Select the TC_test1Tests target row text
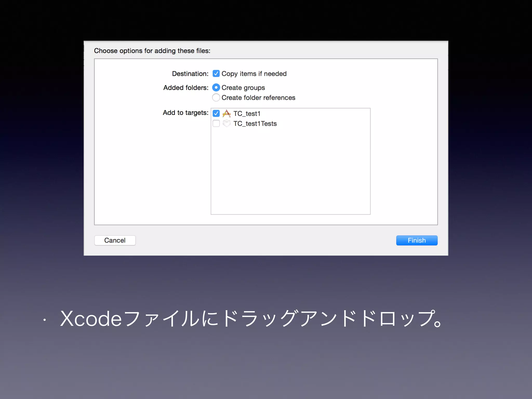Image resolution: width=532 pixels, height=399 pixels. point(255,123)
